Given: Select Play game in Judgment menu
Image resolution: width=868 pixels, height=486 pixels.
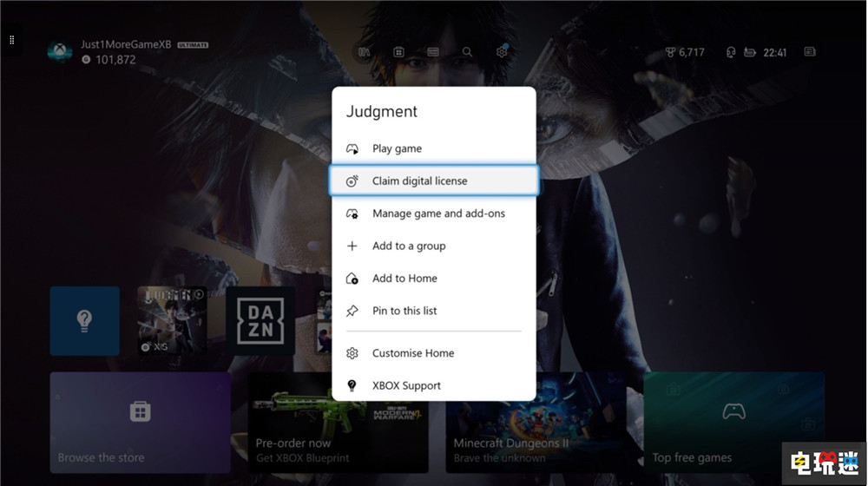Looking at the screenshot, I should (434, 148).
